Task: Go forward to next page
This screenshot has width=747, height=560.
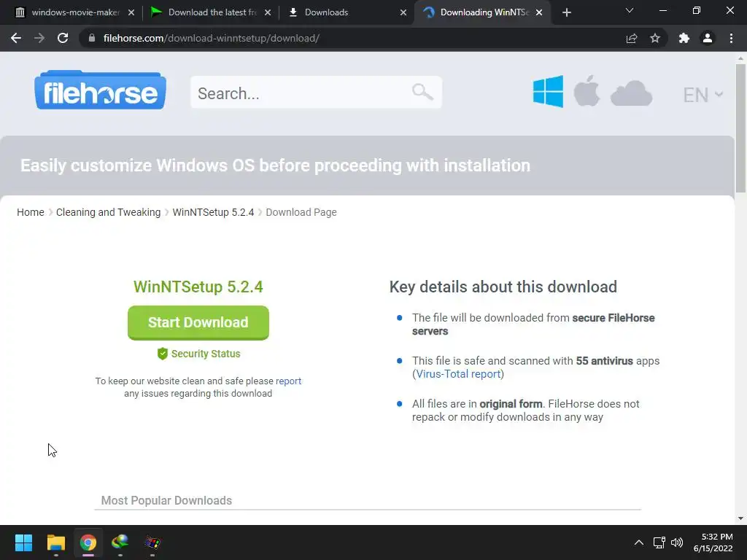Action: 39,38
